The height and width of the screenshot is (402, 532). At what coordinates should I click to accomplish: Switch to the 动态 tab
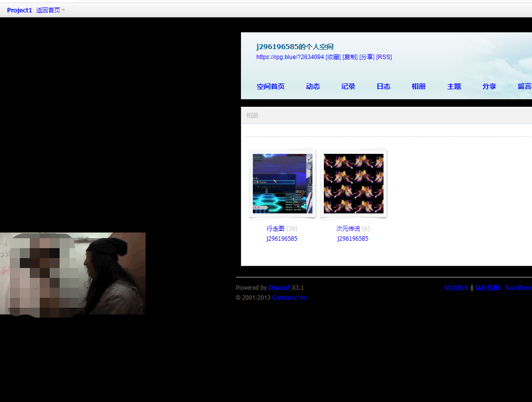coord(313,86)
